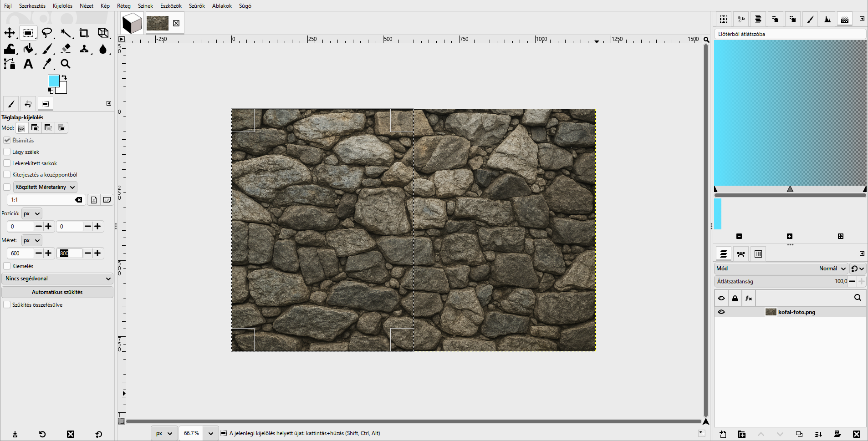Select the Paintbrush tool

coord(47,49)
